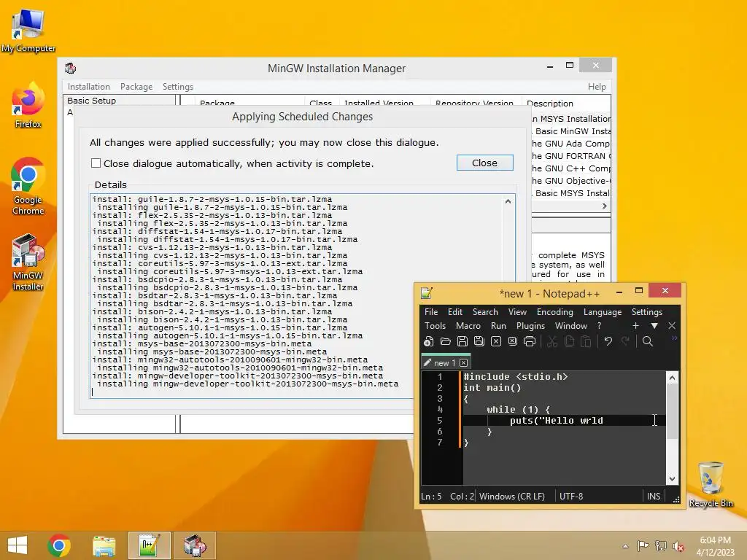Screen dimensions: 747x560
Task: Click the X icon on Notepad++ menu bar
Action: pyautogui.click(x=672, y=326)
